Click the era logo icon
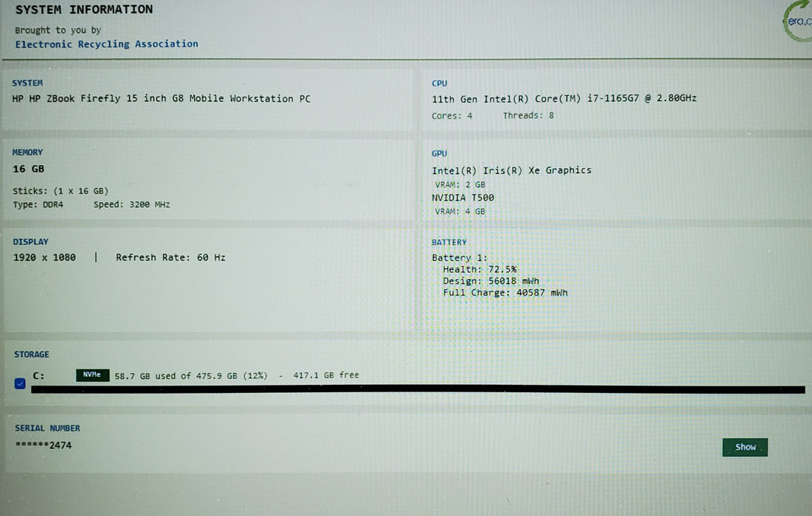This screenshot has width=812, height=516. pyautogui.click(x=798, y=21)
